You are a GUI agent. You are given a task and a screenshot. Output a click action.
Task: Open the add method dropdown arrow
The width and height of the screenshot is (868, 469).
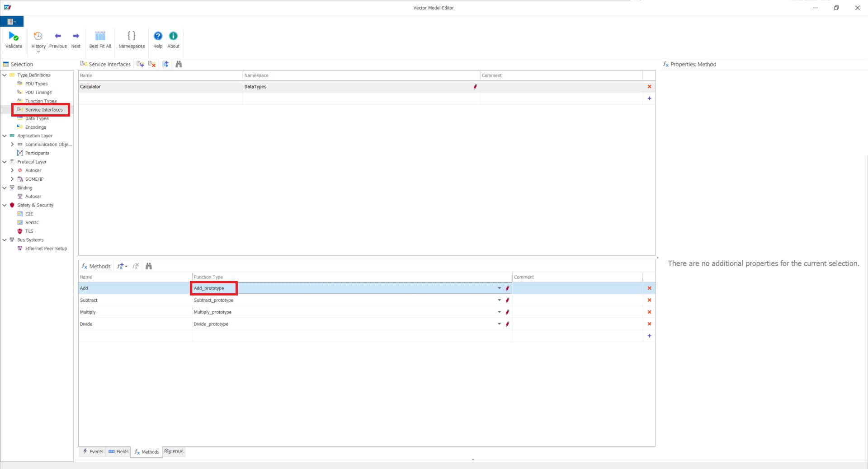[x=126, y=267]
